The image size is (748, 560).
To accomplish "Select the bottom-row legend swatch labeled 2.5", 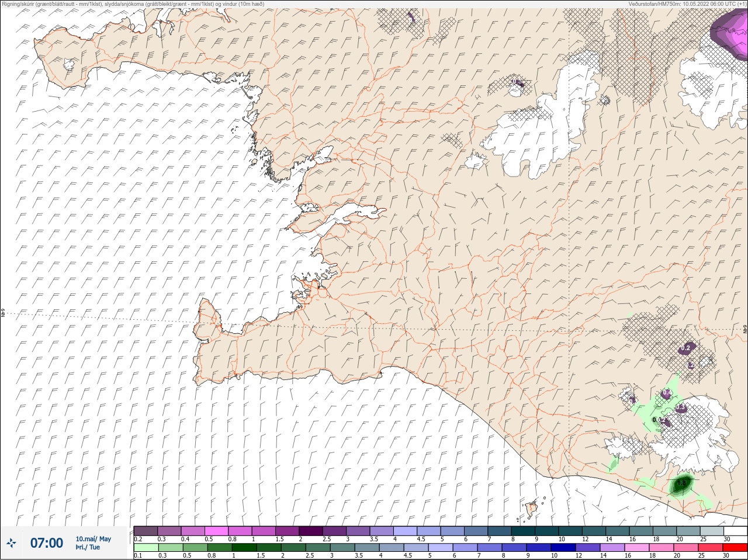I will click(x=318, y=548).
